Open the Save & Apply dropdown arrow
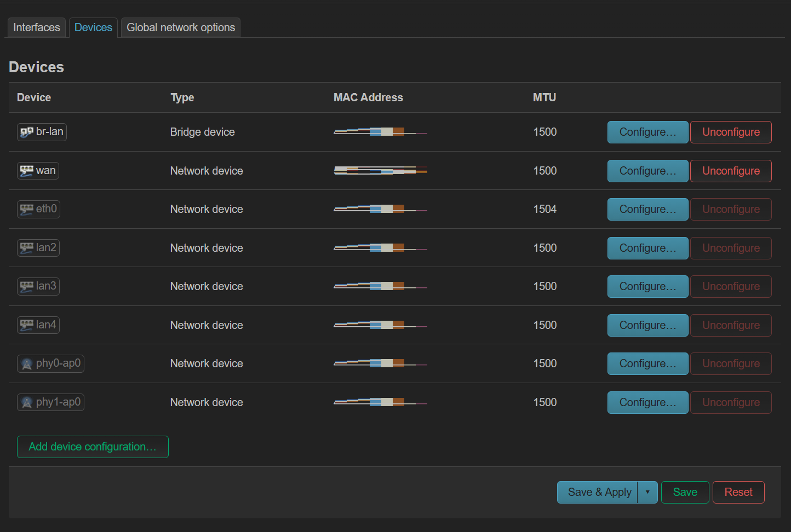Image resolution: width=791 pixels, height=532 pixels. [x=647, y=492]
